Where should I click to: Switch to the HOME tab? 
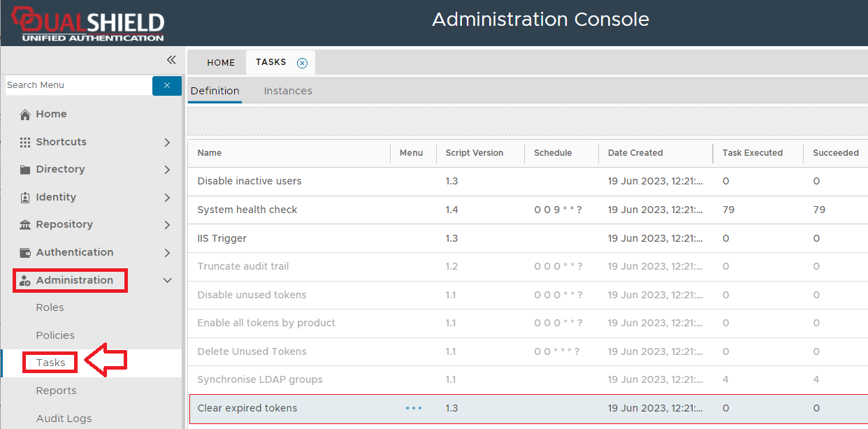pos(221,63)
